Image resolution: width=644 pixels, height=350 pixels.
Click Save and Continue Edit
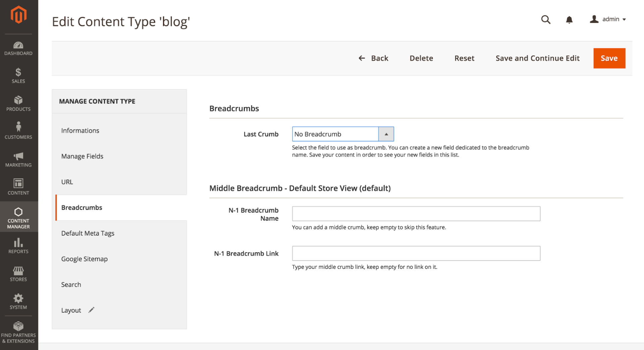point(537,58)
